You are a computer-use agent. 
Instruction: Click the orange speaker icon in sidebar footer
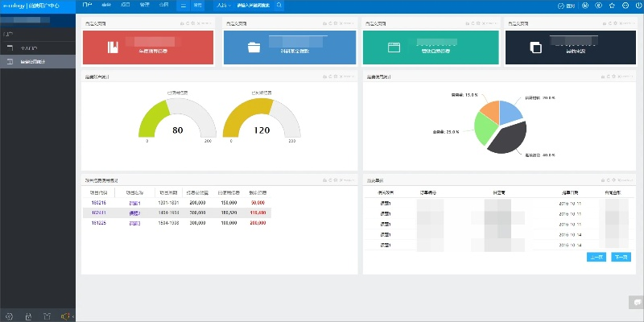pos(67,316)
